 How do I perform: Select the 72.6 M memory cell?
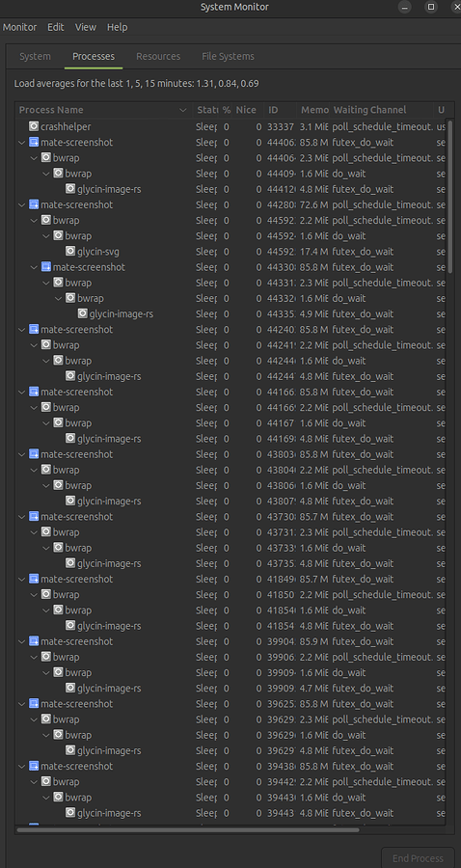click(314, 204)
